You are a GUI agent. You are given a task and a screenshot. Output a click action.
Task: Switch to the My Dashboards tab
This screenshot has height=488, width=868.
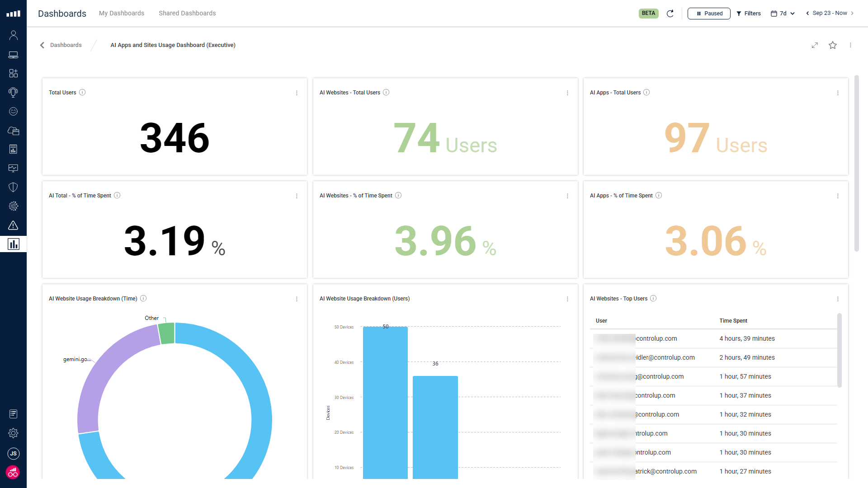point(121,13)
